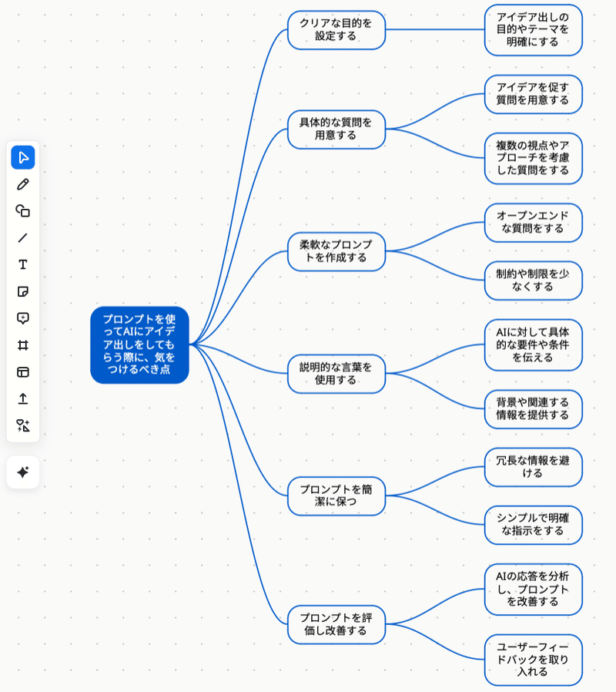Click the AI sparkle button
Image resolution: width=616 pixels, height=692 pixels.
click(x=23, y=472)
